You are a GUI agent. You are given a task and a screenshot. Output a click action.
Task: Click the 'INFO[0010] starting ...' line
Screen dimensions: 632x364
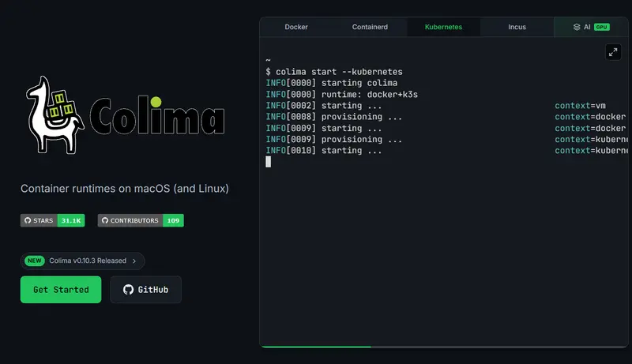click(x=324, y=151)
